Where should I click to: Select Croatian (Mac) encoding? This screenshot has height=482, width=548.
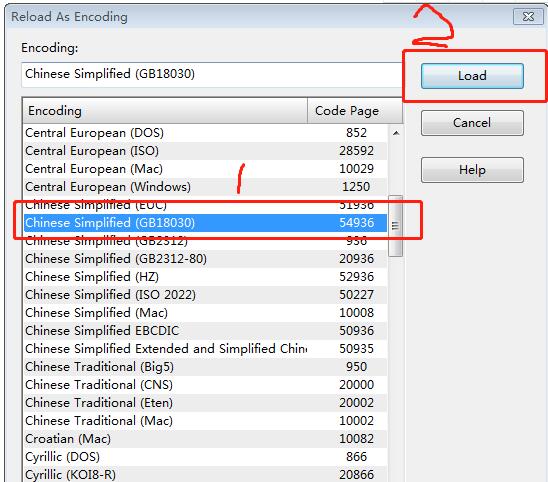(x=205, y=439)
